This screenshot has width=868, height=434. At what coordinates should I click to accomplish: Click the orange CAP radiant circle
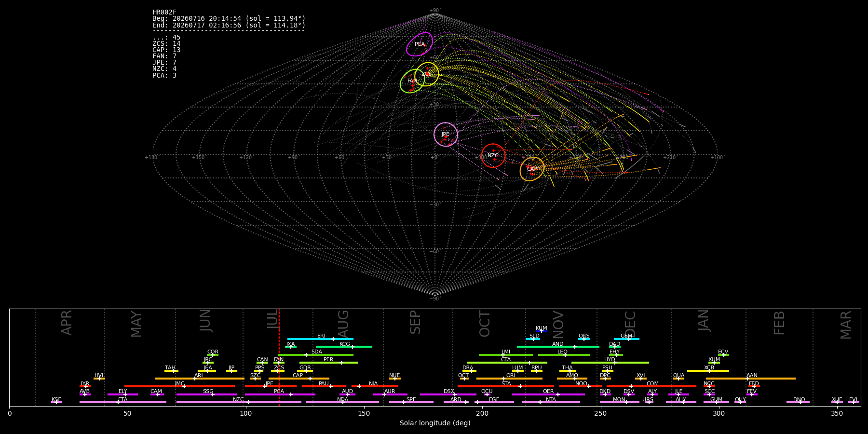(532, 169)
